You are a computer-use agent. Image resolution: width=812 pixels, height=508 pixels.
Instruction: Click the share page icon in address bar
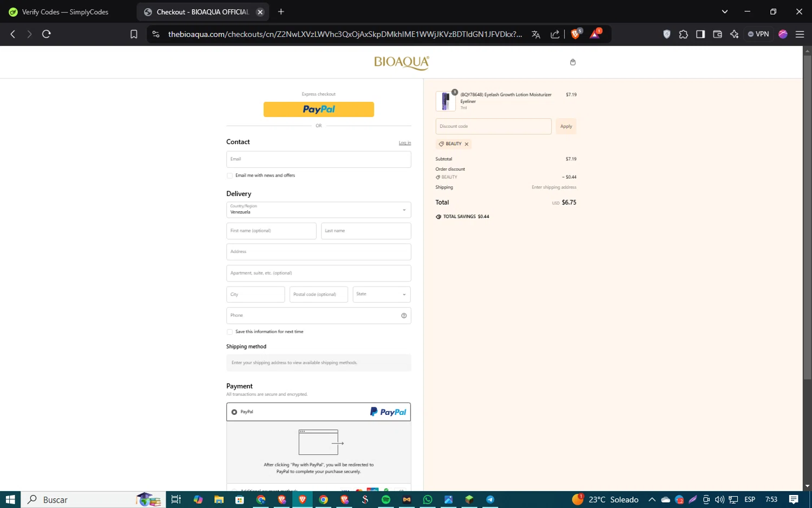(x=555, y=34)
